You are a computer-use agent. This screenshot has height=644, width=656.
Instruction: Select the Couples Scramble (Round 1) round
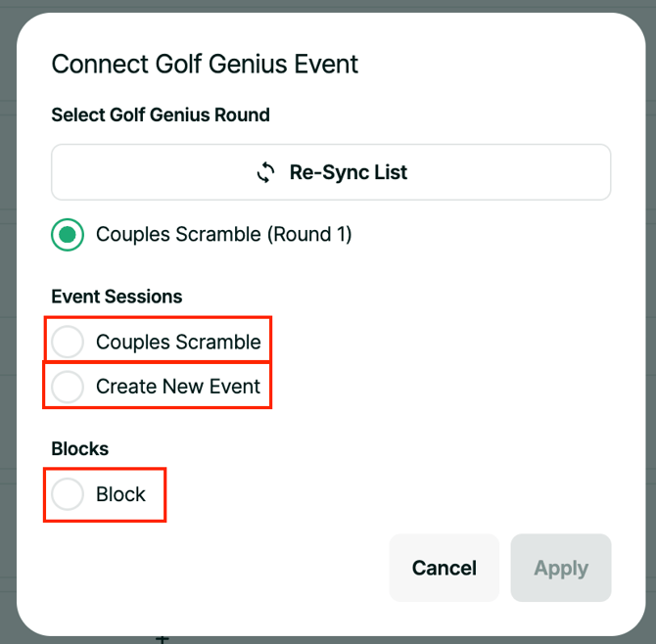pos(68,235)
